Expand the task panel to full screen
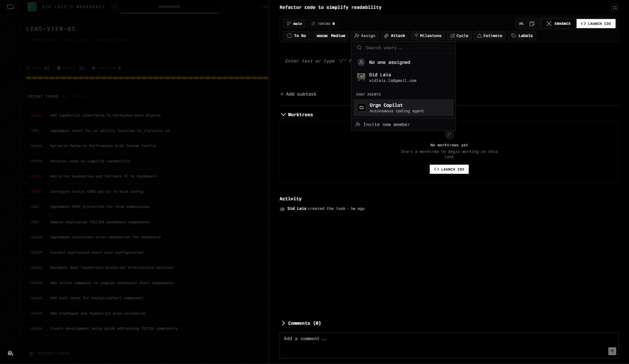629x364 pixels. tap(615, 8)
